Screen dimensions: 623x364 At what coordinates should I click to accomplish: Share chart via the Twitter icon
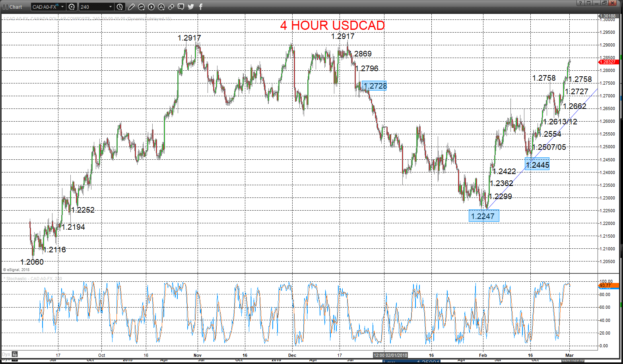(191, 7)
